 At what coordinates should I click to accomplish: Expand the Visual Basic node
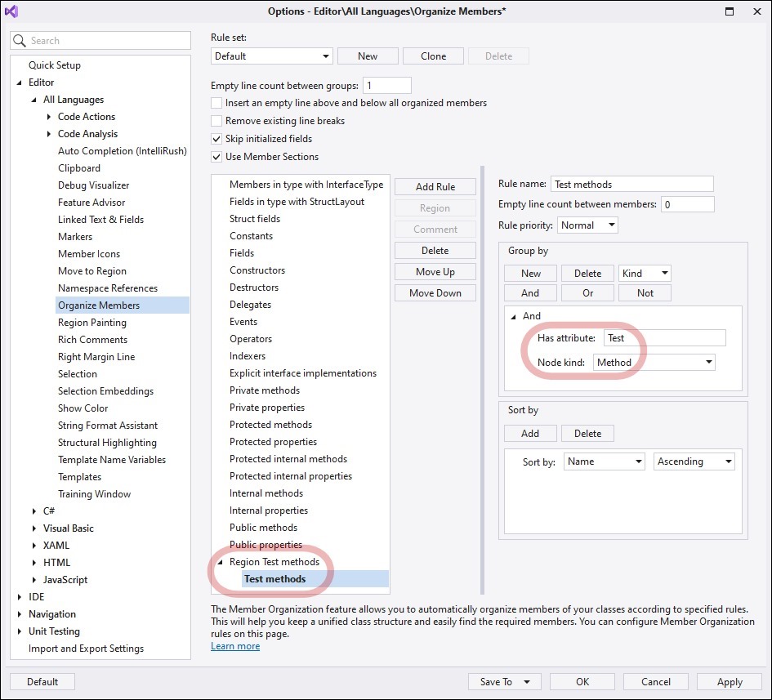34,528
